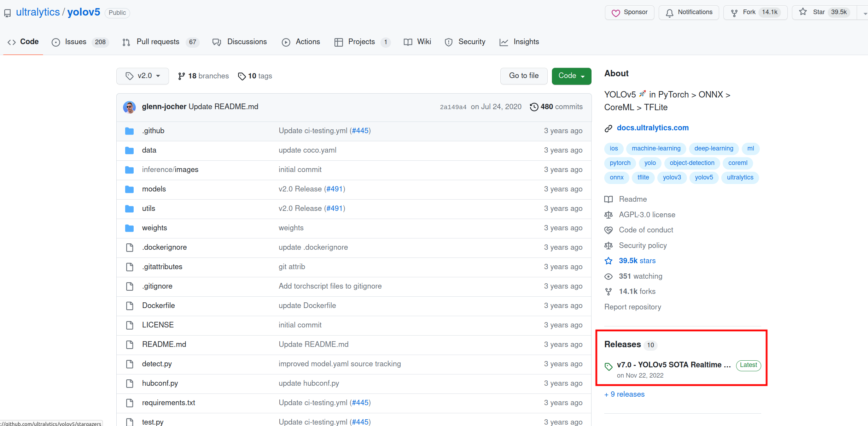This screenshot has height=426, width=868.
Task: Open the .github folder icon
Action: click(x=129, y=131)
